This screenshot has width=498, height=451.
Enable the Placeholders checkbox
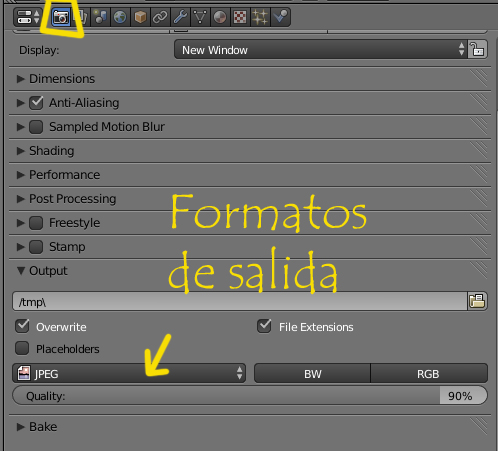22,348
